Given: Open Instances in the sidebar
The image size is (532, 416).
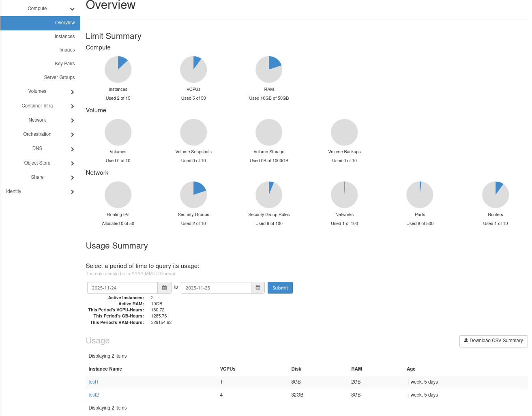Looking at the screenshot, I should pyautogui.click(x=64, y=36).
